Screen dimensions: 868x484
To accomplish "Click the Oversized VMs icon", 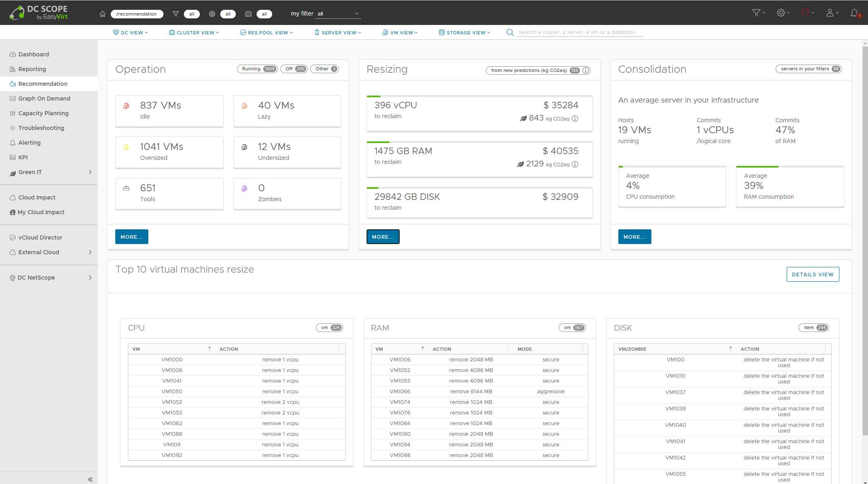I will click(126, 147).
